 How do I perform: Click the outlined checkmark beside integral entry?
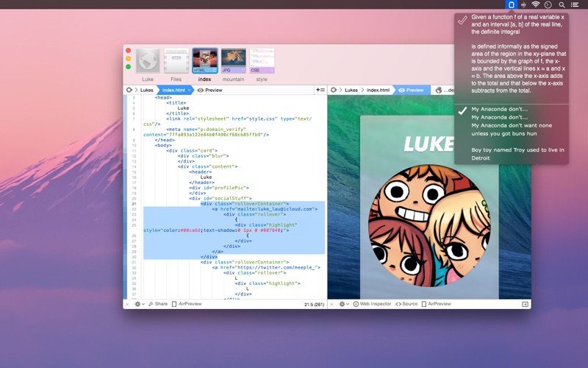pos(462,20)
